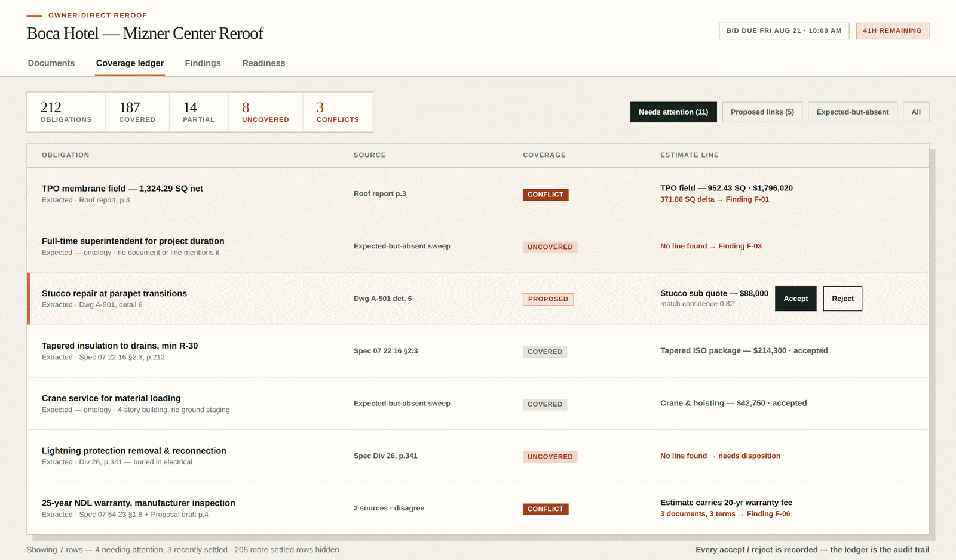Image resolution: width=956 pixels, height=560 pixels.
Task: Click the Dwg A-501 det. 6 source
Action: (x=383, y=299)
